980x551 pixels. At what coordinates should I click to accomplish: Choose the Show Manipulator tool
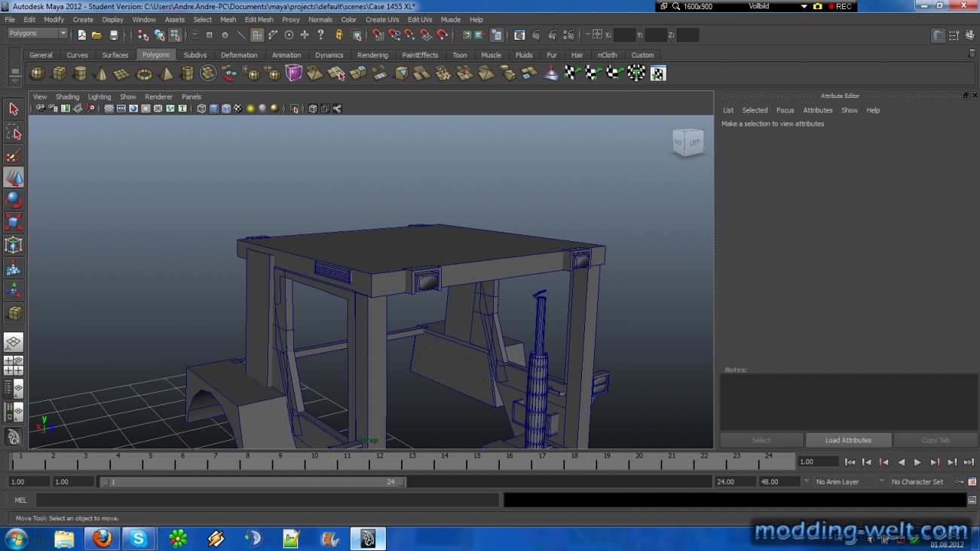click(x=14, y=290)
